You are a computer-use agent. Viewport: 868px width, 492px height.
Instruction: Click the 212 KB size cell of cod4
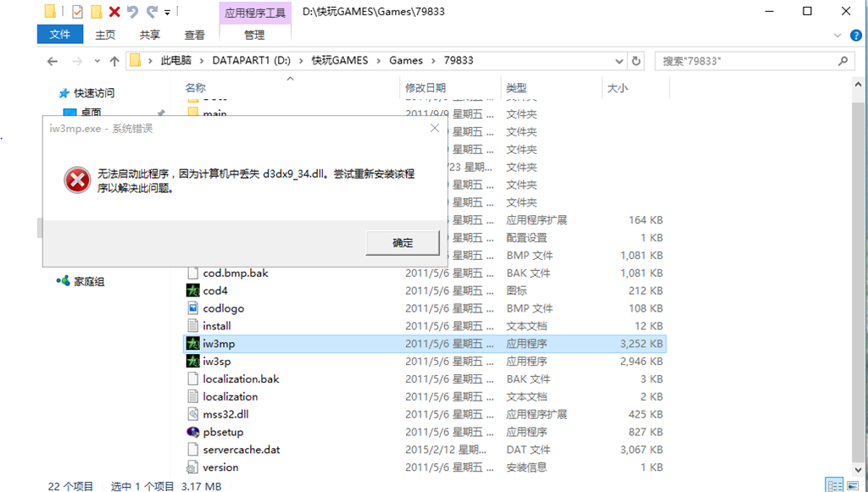645,290
